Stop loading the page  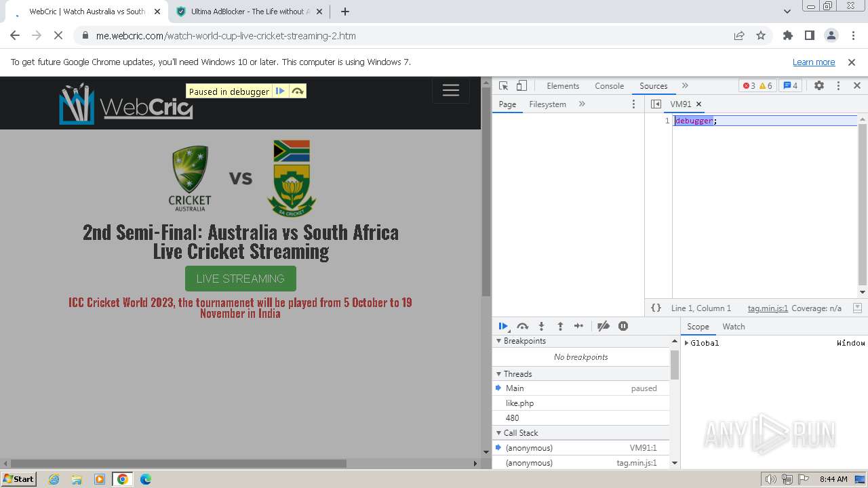click(x=58, y=35)
